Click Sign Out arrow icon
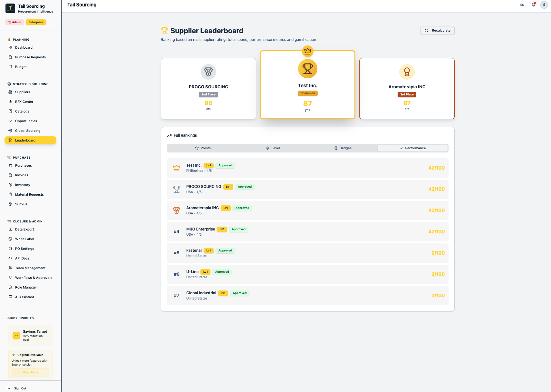This screenshot has height=392, width=551. (x=8, y=388)
